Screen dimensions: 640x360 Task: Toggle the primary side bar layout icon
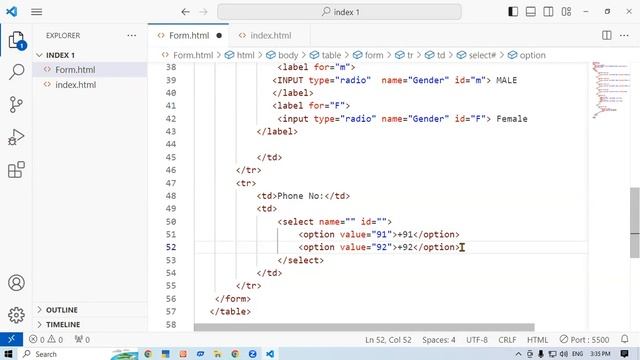[513, 12]
